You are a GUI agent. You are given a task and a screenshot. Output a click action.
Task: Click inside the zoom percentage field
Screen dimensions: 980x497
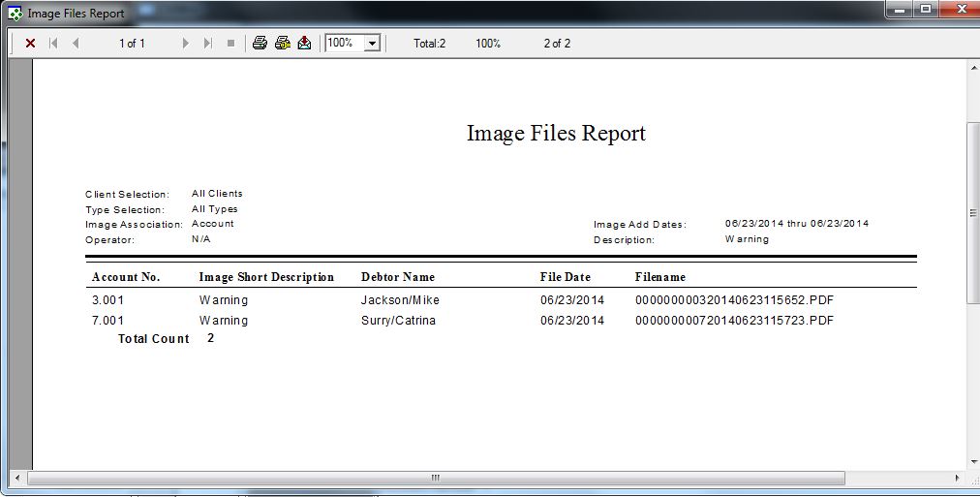pyautogui.click(x=344, y=44)
